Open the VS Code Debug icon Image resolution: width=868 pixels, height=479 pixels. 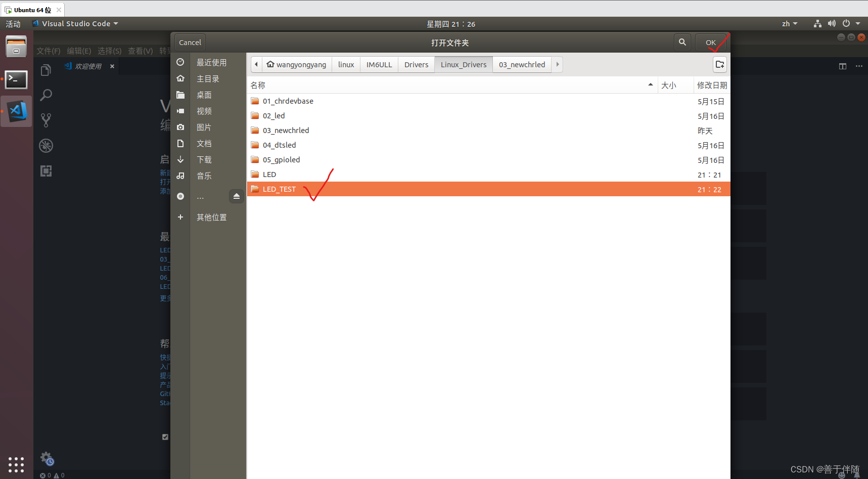46,146
